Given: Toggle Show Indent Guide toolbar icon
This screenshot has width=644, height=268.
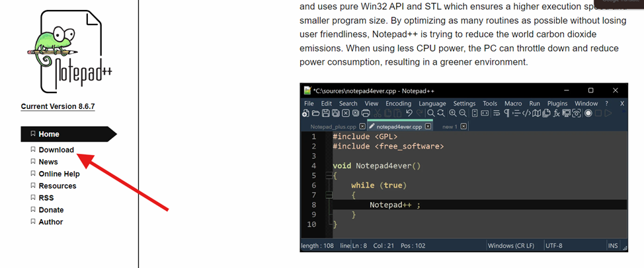Looking at the screenshot, I should pyautogui.click(x=516, y=113).
